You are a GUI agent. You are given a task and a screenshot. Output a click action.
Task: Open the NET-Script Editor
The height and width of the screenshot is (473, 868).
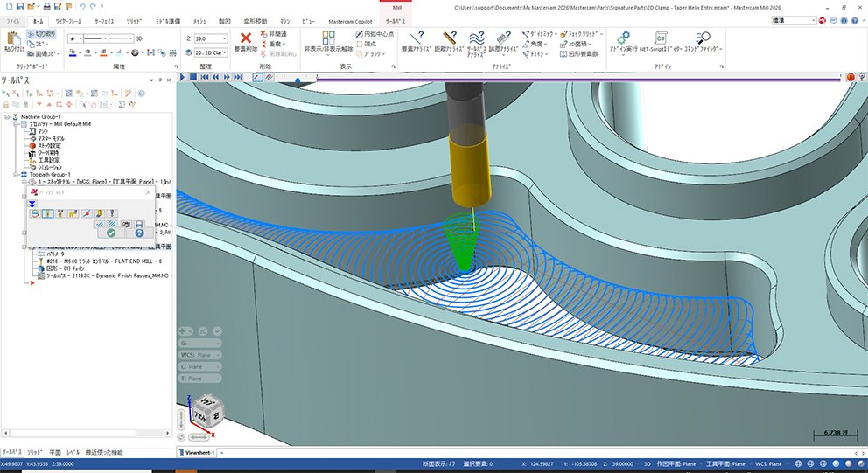click(662, 38)
